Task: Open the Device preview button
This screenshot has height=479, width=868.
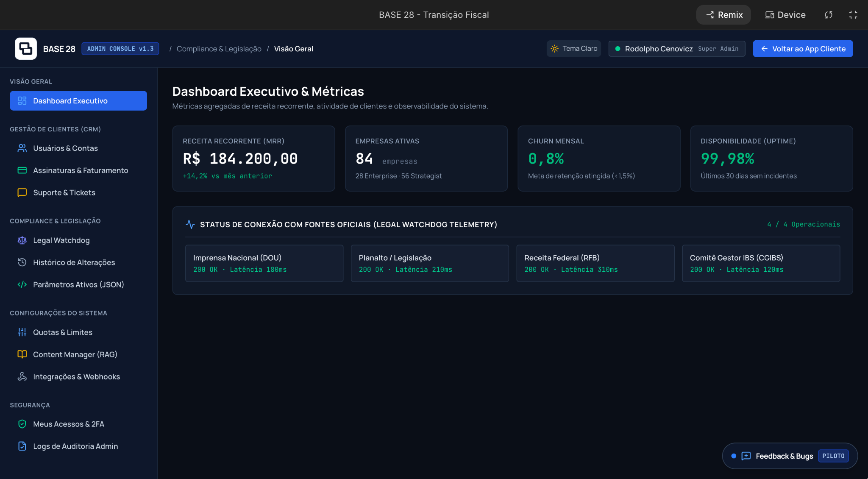Action: (785, 15)
